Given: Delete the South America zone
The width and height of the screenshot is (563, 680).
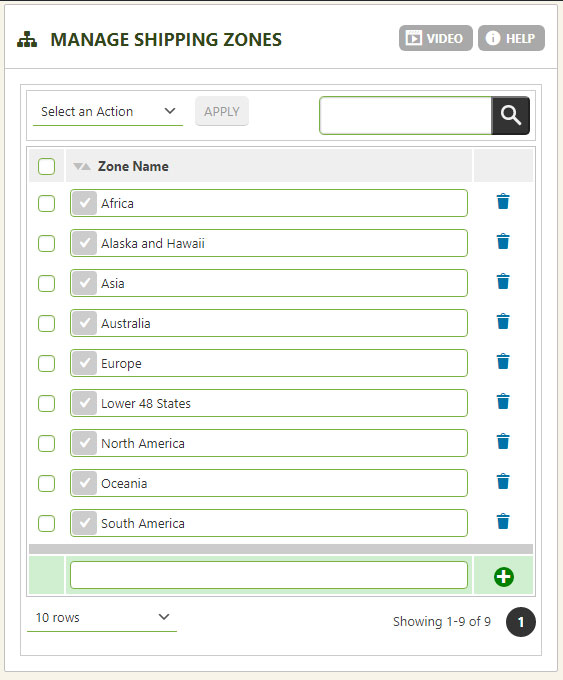Looking at the screenshot, I should click(x=503, y=521).
